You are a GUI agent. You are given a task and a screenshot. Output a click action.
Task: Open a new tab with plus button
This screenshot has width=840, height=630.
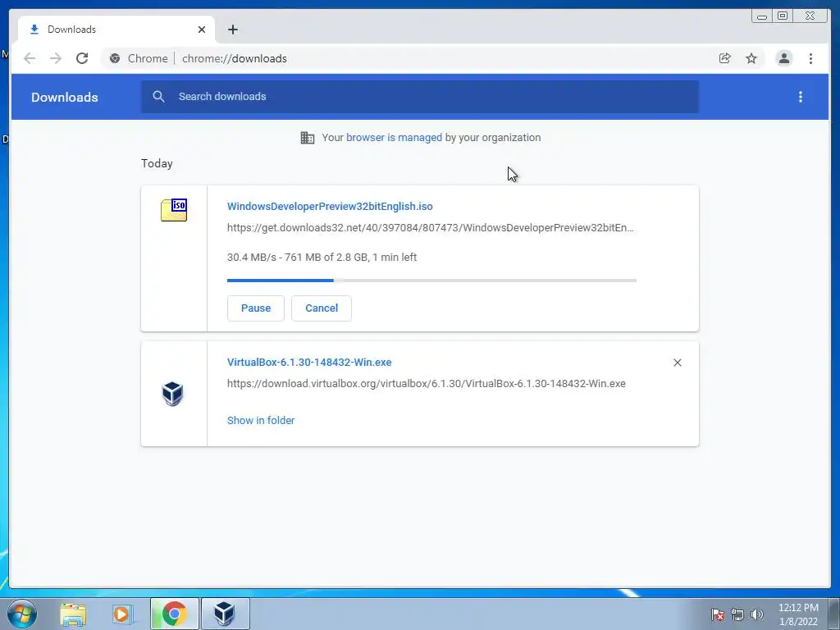pos(232,30)
